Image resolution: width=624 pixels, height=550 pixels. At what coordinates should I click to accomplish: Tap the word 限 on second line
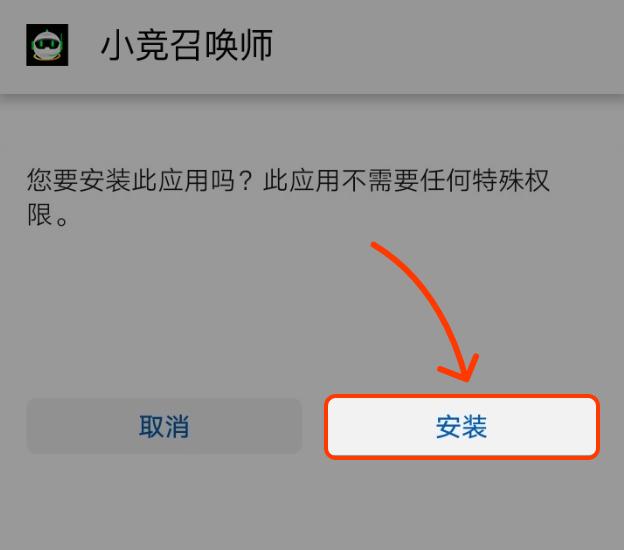[39, 215]
